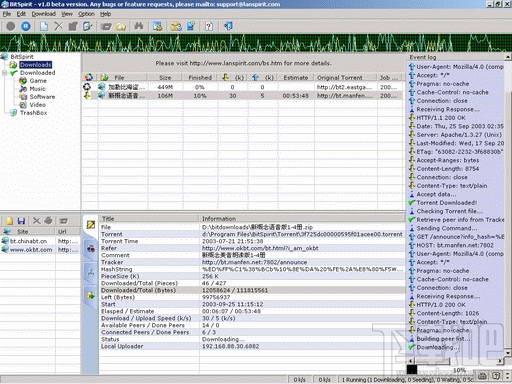Select www.okbt.com in site list
512x384 pixels.
tap(31, 250)
